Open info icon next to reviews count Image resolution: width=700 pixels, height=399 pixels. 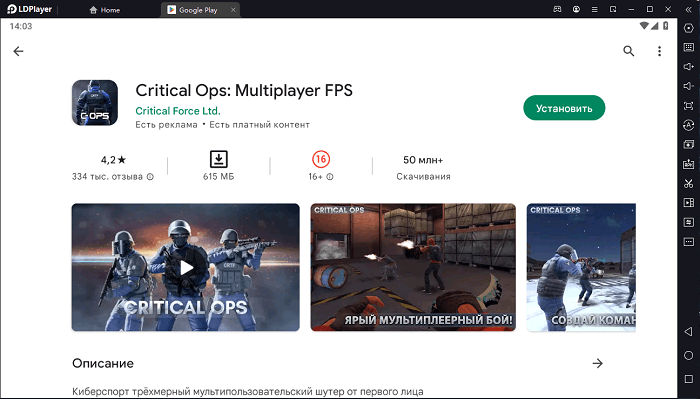(150, 177)
